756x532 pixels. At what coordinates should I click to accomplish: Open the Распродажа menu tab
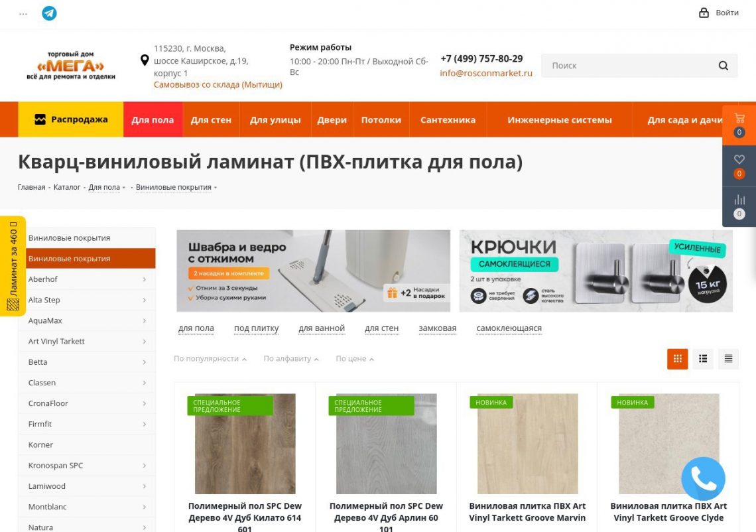click(71, 119)
